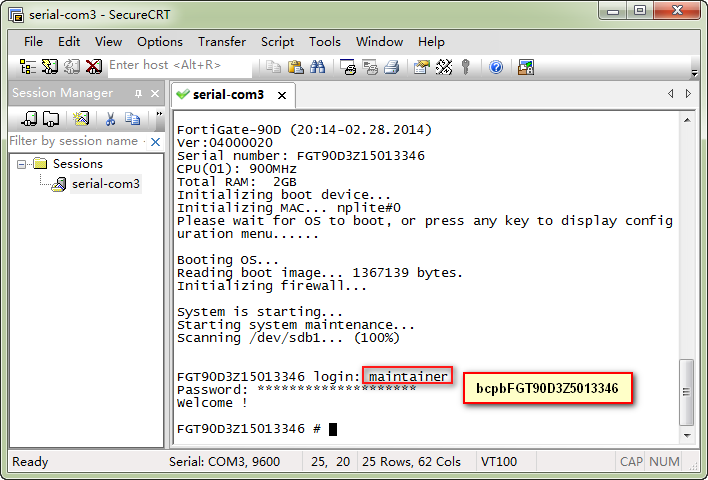Click the 'Ready' status bar text
This screenshot has width=708, height=480.
(30, 461)
